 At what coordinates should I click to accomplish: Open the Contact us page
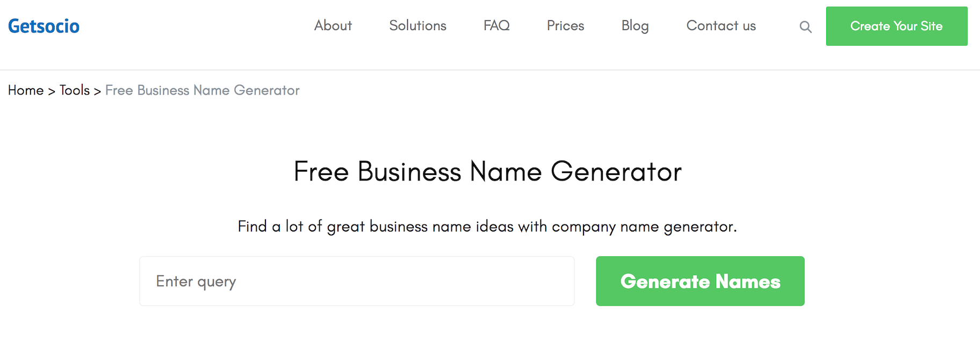[721, 26]
